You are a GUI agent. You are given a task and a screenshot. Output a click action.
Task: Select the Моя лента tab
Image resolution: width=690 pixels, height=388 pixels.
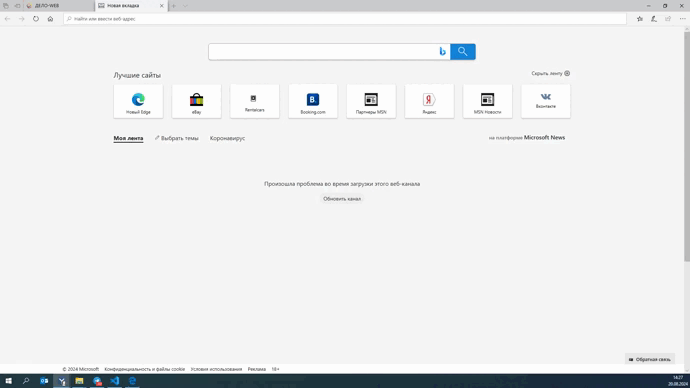click(x=128, y=138)
